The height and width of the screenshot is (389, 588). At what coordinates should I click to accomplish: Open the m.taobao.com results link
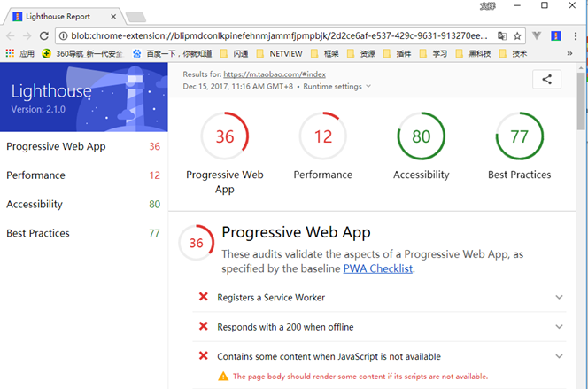275,74
